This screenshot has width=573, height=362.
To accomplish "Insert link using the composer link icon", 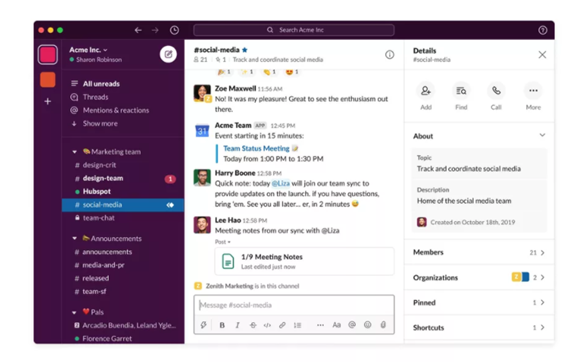I will pyautogui.click(x=282, y=325).
